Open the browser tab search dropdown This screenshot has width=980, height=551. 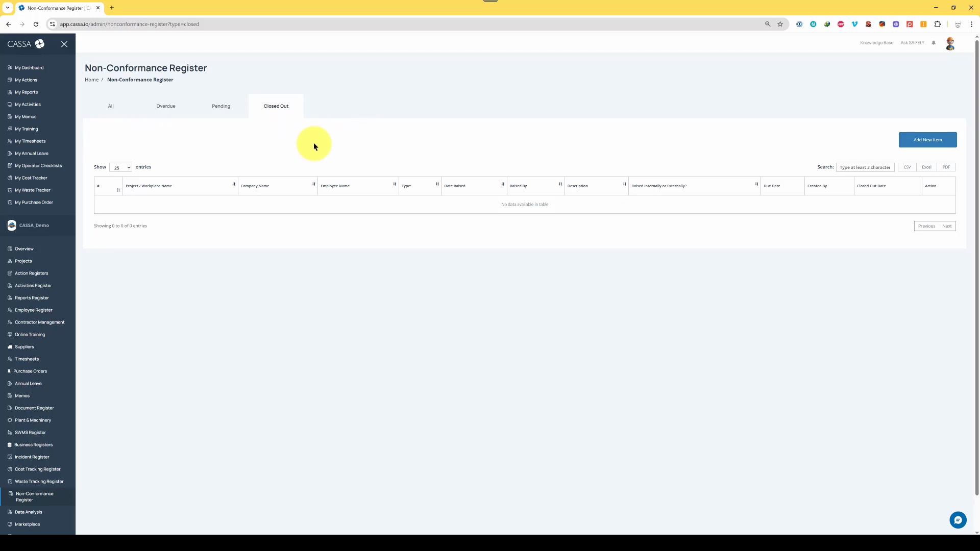click(7, 8)
